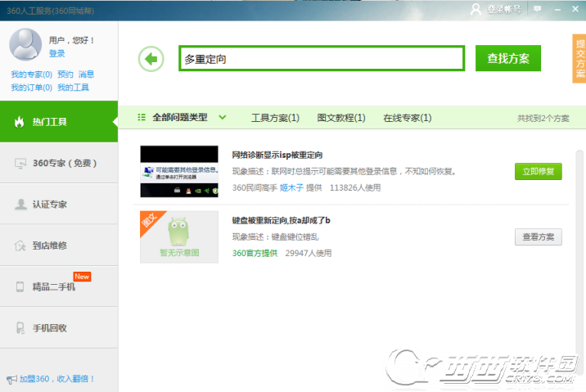Click the 加盟360，收入翻倍！ link
This screenshot has width=586, height=392.
pos(56,379)
